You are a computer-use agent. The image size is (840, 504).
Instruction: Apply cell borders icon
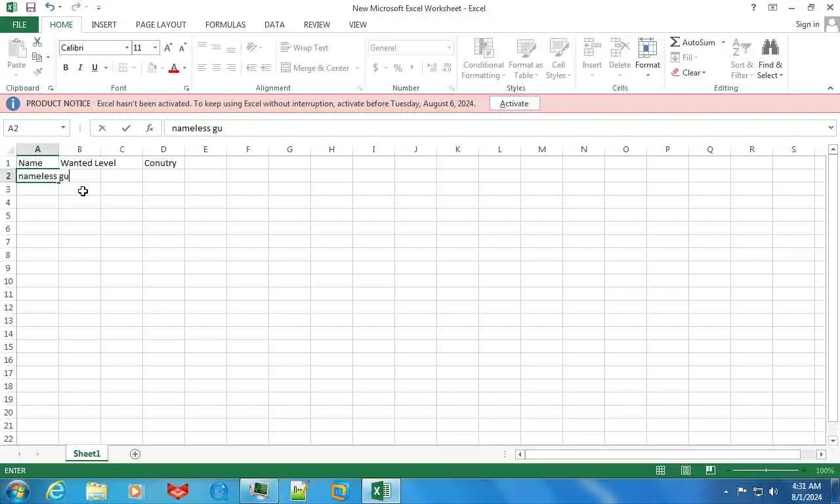(x=123, y=68)
